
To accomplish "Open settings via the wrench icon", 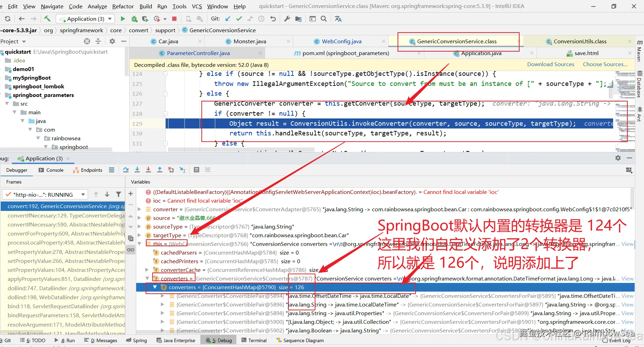I will 287,19.
